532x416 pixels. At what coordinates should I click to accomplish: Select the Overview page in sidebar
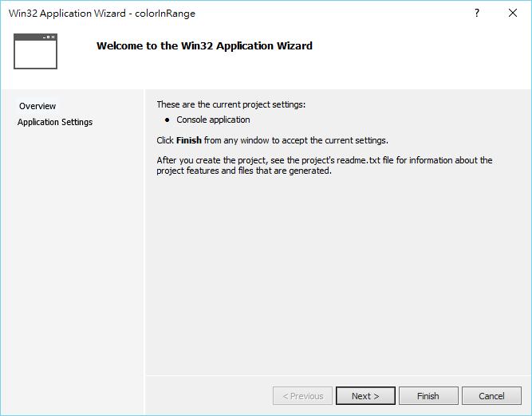point(37,106)
